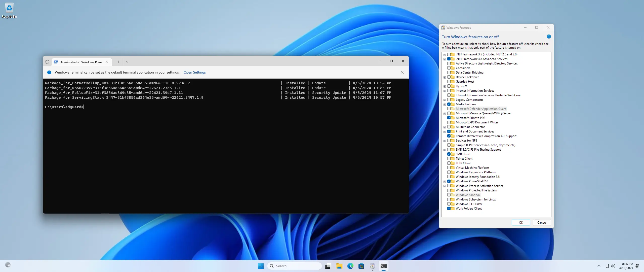This screenshot has width=644, height=272.
Task: Cancel the Windows Features dialog
Action: [542, 223]
